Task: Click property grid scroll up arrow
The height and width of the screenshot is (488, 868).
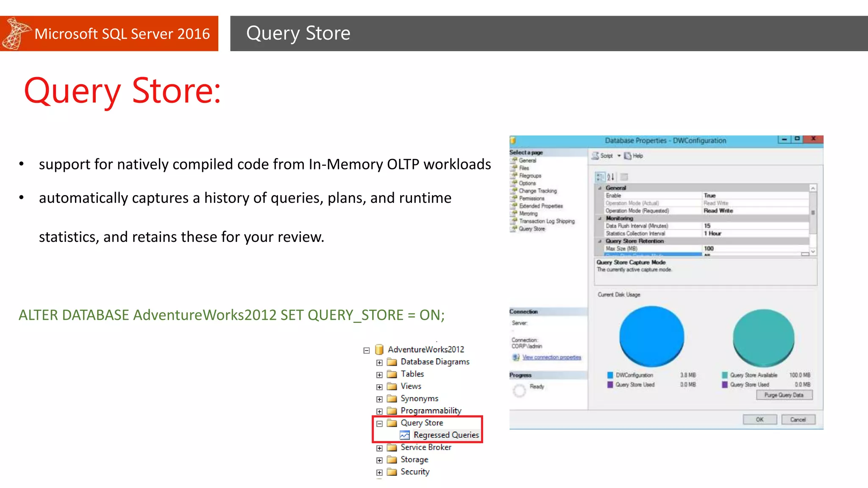Action: pos(813,188)
